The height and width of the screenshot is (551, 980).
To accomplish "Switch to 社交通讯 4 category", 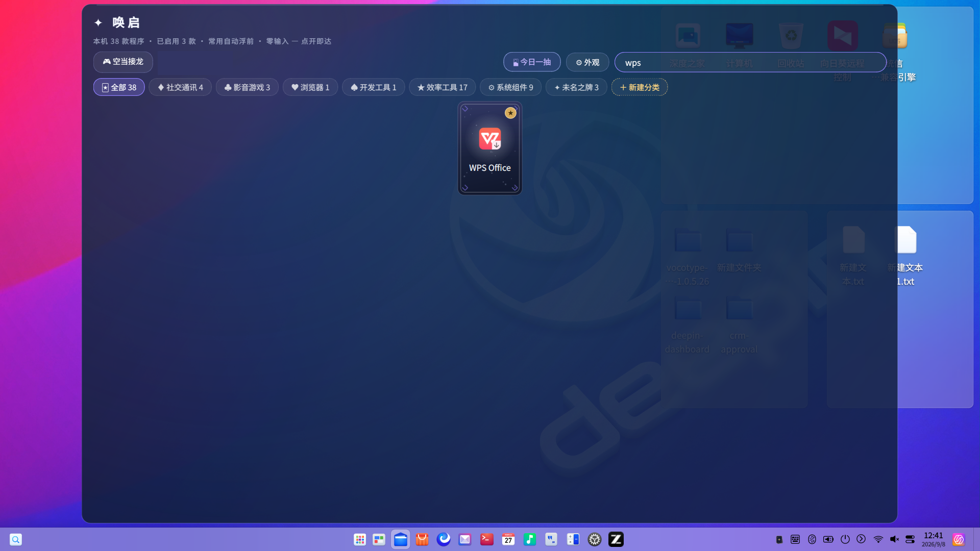I will [180, 87].
